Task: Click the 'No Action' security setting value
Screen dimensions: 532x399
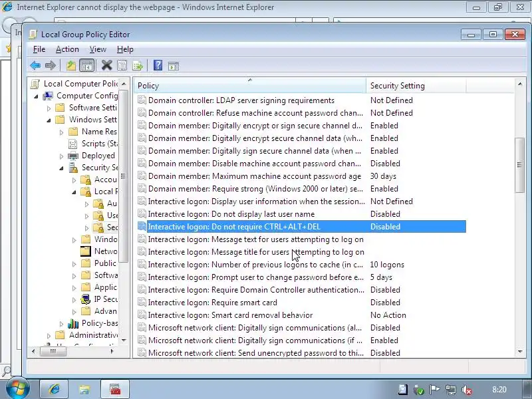Action: pos(388,315)
